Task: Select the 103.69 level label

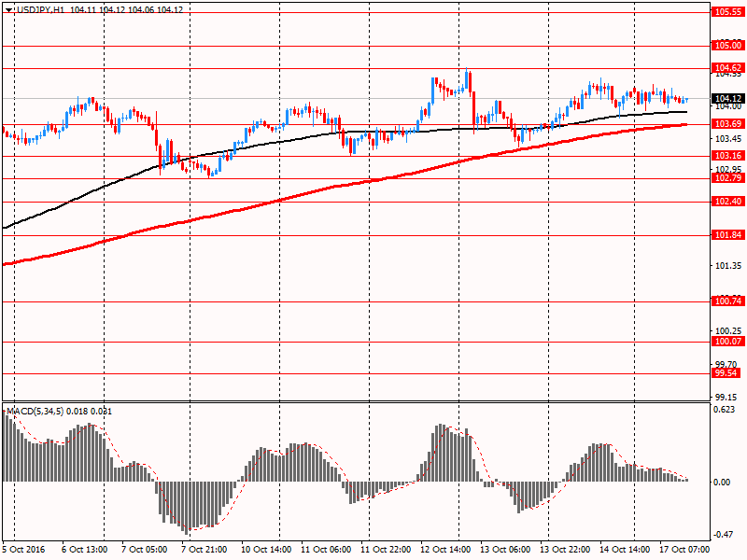Action: (x=728, y=124)
